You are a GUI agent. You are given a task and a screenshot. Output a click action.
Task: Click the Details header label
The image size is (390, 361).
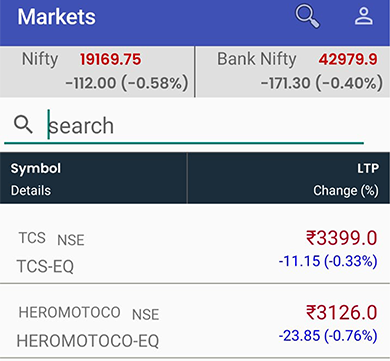pos(31,191)
